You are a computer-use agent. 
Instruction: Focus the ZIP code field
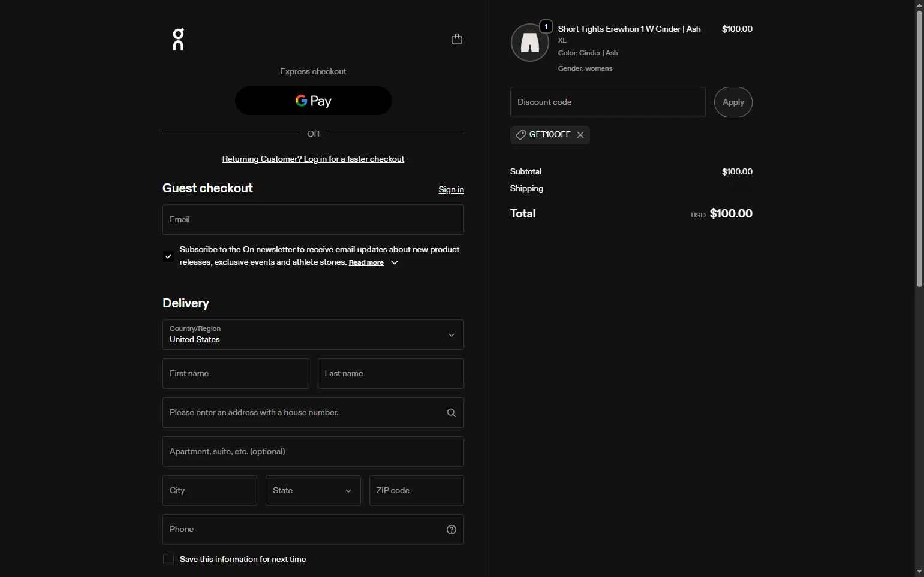(x=417, y=490)
